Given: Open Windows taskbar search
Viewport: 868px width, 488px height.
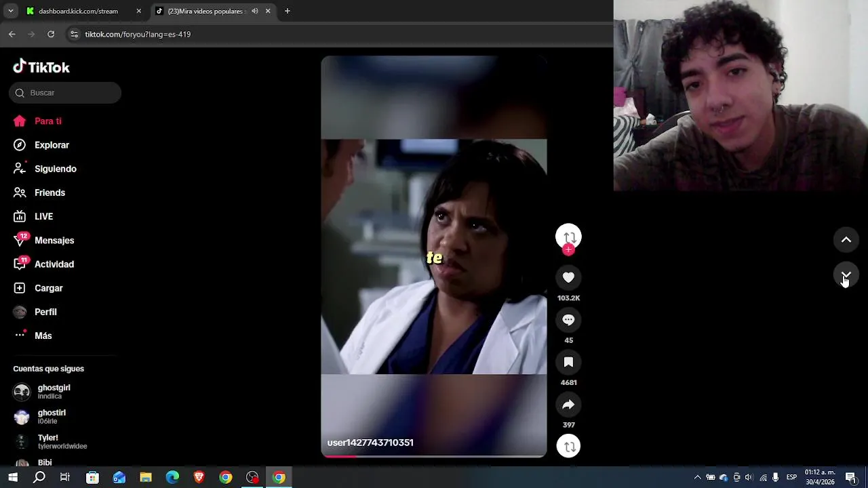Looking at the screenshot, I should pos(39,477).
